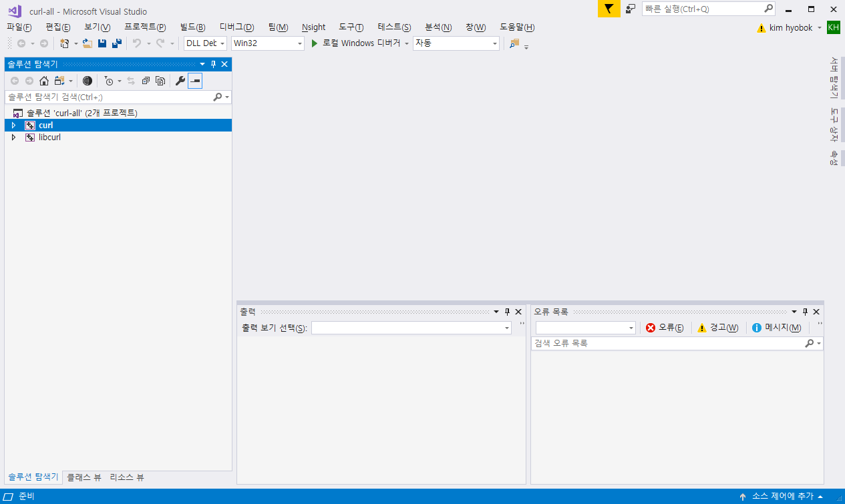Expand the libcurl project node
This screenshot has height=504, width=845.
(13, 138)
